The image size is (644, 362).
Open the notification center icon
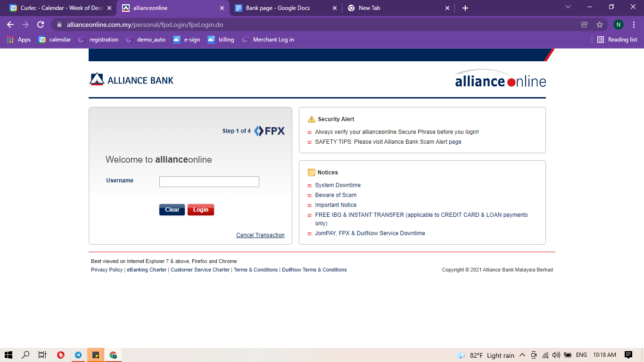[x=628, y=355]
